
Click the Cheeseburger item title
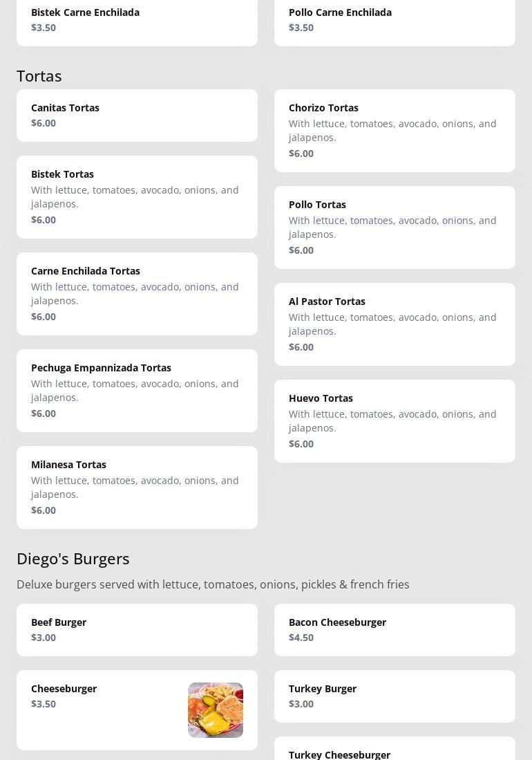click(x=64, y=689)
